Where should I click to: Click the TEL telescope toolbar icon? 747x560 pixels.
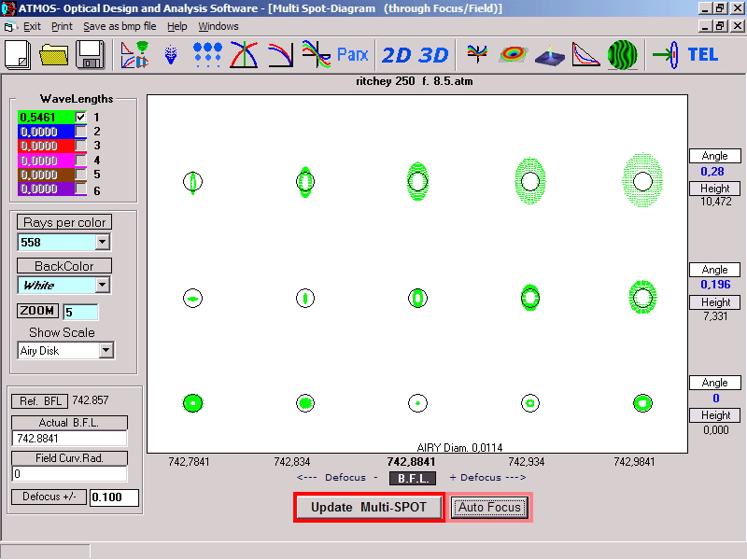pyautogui.click(x=702, y=54)
